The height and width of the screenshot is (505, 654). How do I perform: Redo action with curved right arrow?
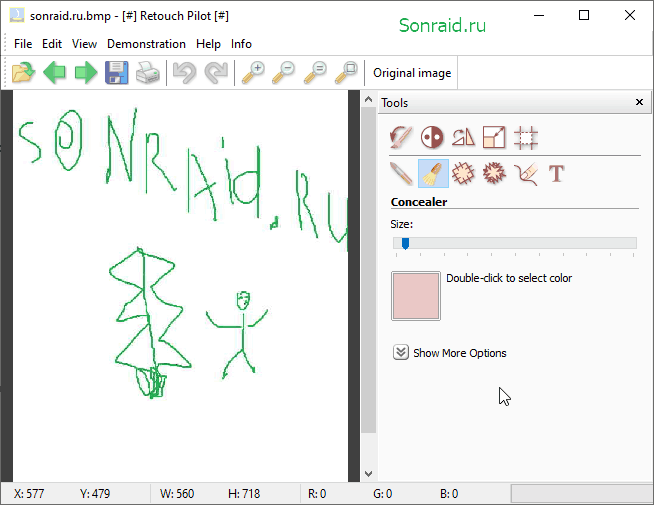216,73
